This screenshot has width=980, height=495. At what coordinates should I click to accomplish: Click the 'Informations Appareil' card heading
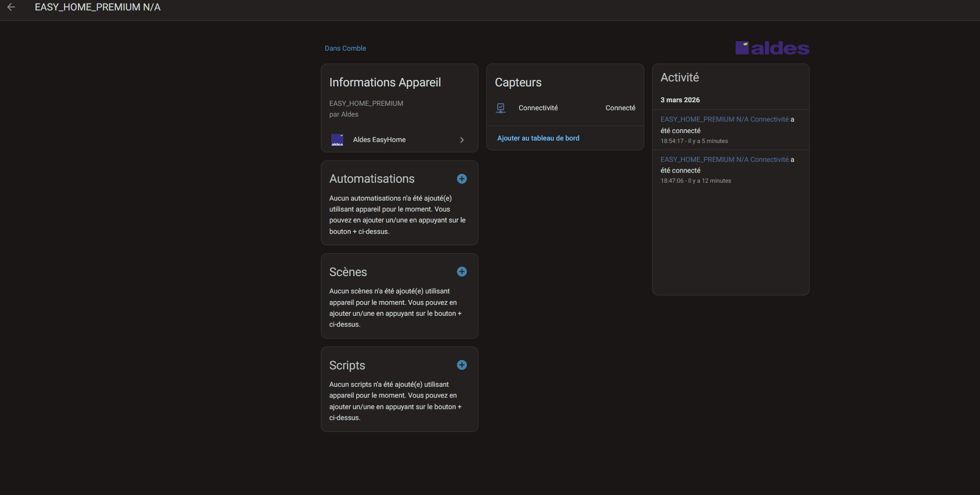tap(385, 82)
